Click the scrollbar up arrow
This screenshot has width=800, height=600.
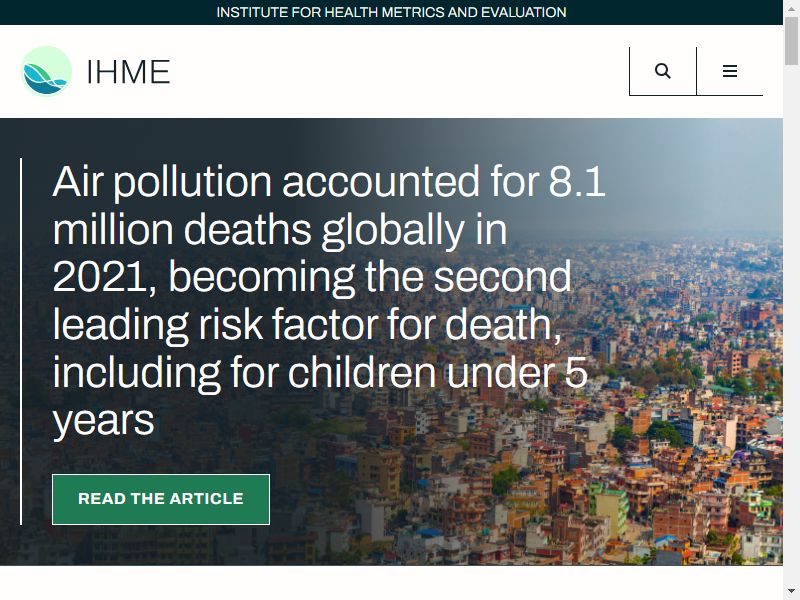click(792, 6)
